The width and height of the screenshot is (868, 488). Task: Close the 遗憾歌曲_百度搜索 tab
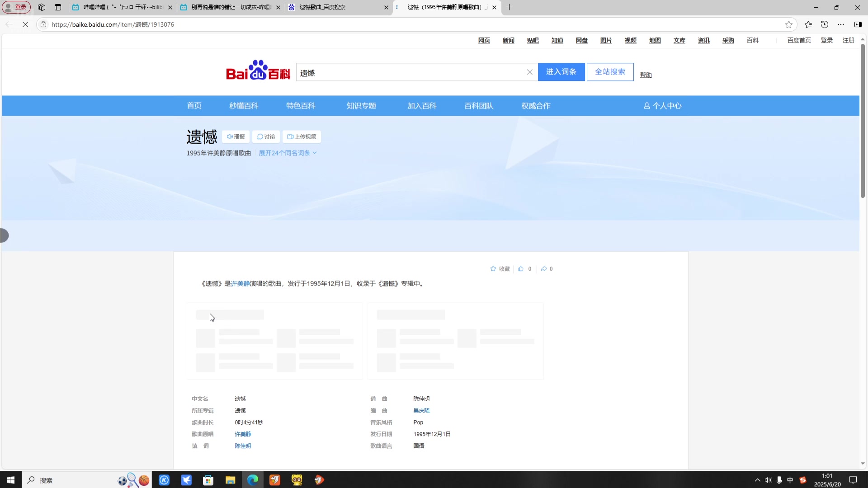click(x=386, y=7)
